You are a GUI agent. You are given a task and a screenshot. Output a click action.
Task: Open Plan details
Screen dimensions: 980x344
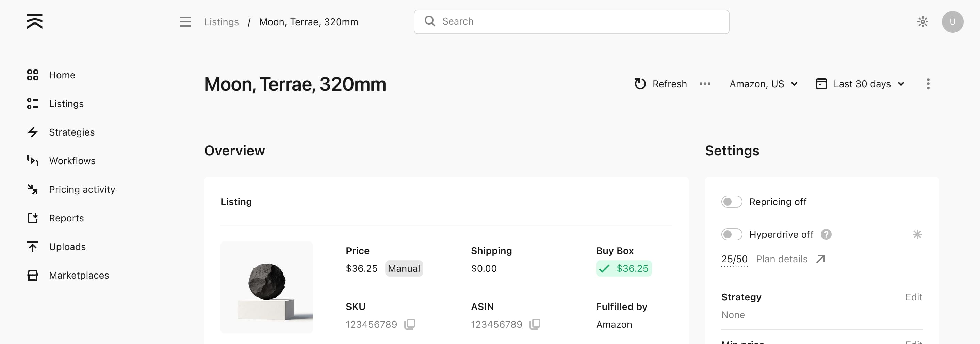(x=782, y=259)
